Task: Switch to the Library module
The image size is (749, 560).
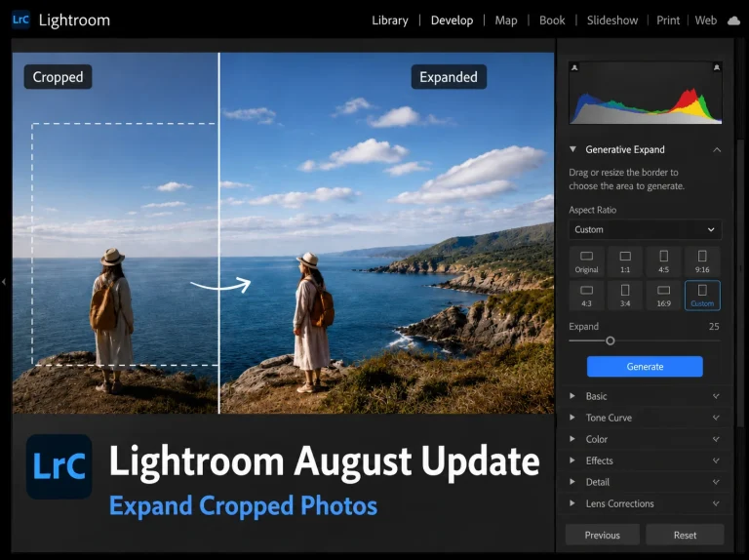Action: coord(390,20)
